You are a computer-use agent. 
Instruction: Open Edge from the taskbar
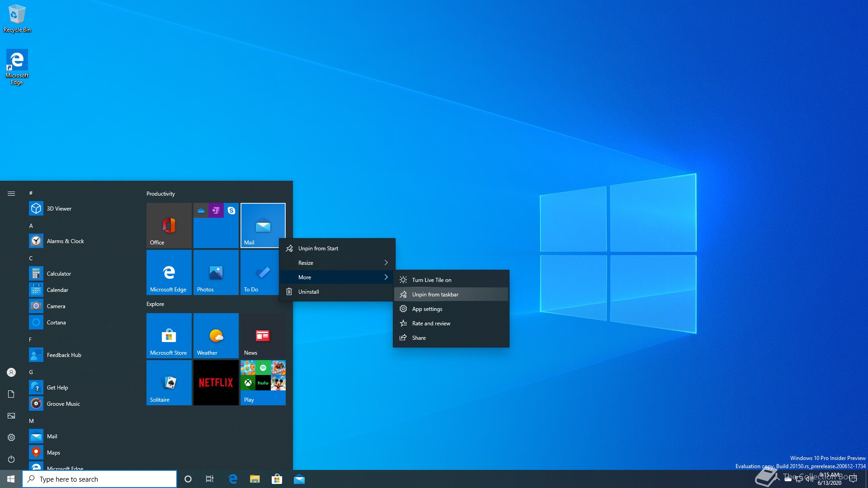pyautogui.click(x=233, y=479)
